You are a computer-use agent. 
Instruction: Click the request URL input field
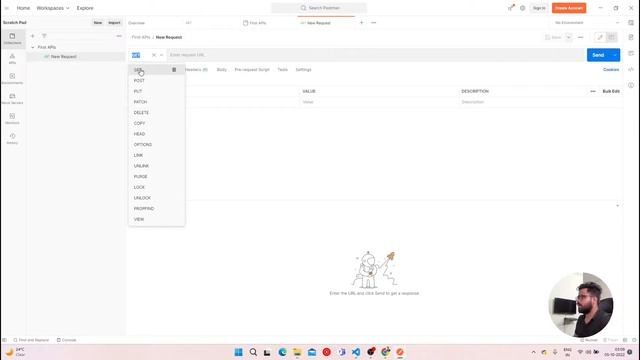376,55
